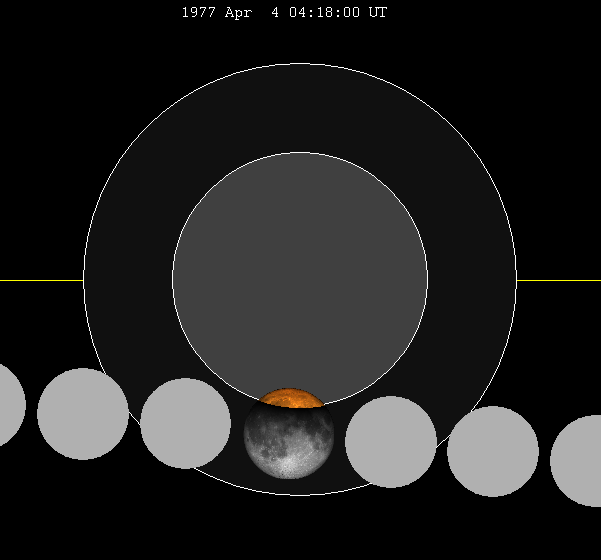Click the cut-off Moon disc at right edge

point(580,461)
